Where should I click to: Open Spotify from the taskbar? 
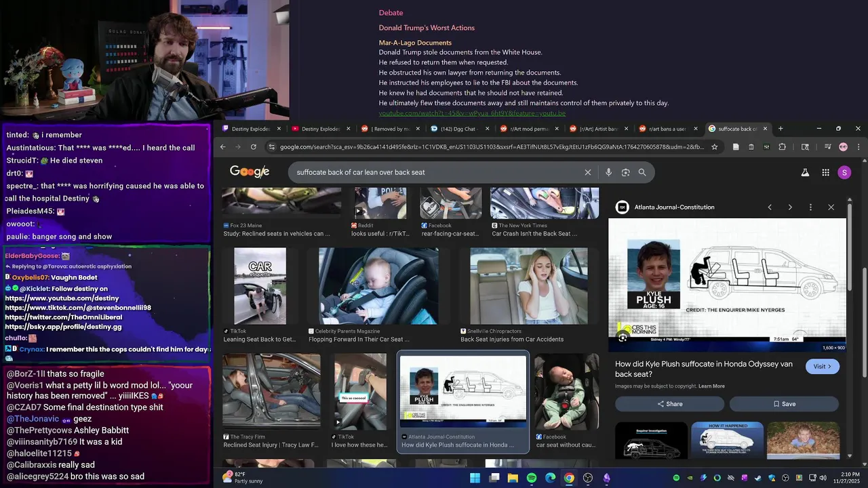coord(532,478)
